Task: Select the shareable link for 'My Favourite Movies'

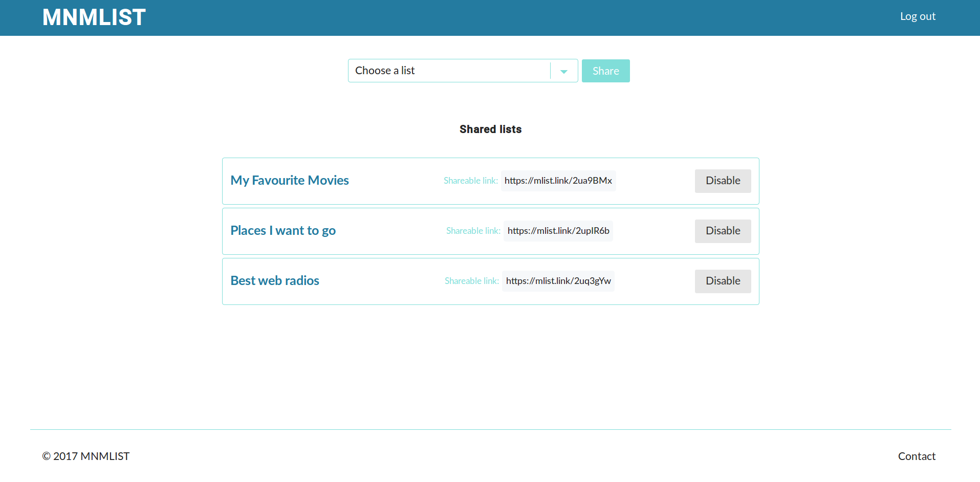Action: (x=558, y=181)
